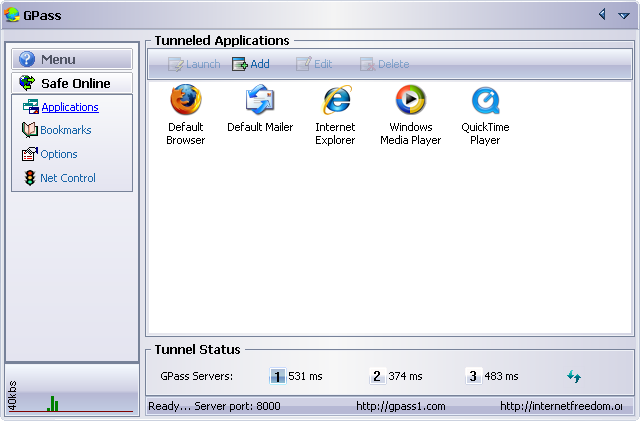
Task: Click the "Ready... Server port: 8000" status text
Action: click(x=214, y=406)
